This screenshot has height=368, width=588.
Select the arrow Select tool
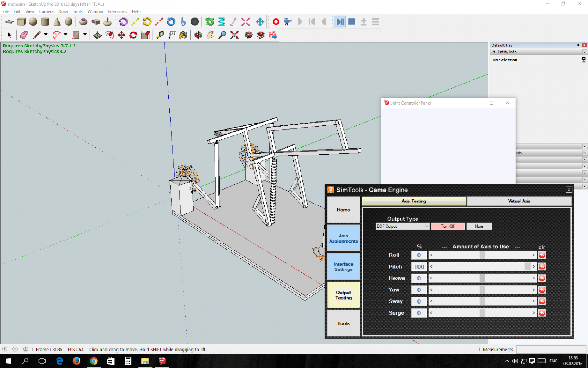point(10,35)
